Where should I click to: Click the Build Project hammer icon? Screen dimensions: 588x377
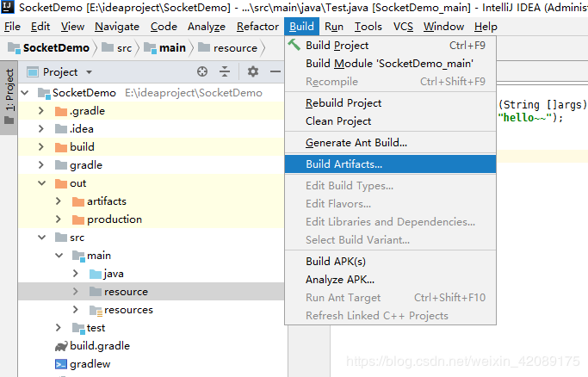click(294, 45)
